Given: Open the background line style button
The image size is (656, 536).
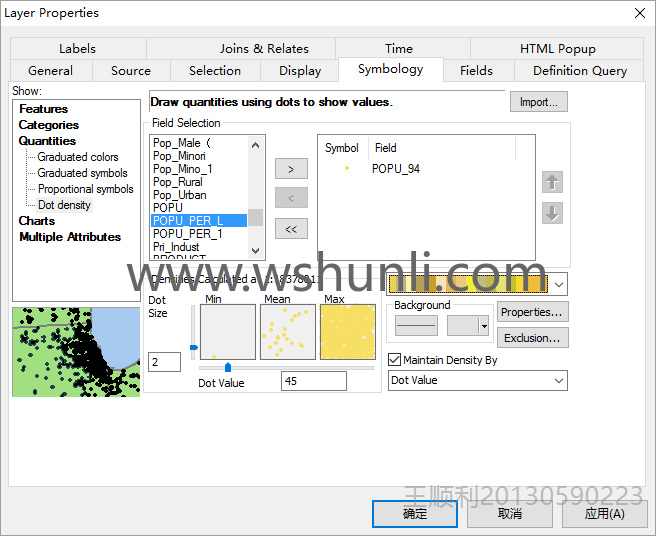Looking at the screenshot, I should 416,326.
